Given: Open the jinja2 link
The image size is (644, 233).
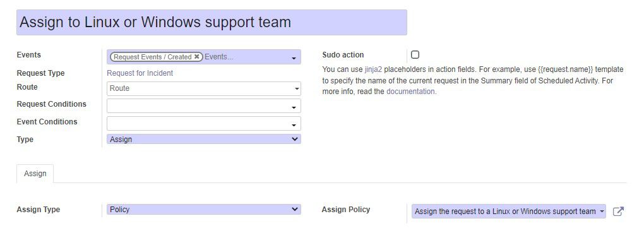Looking at the screenshot, I should (x=373, y=69).
